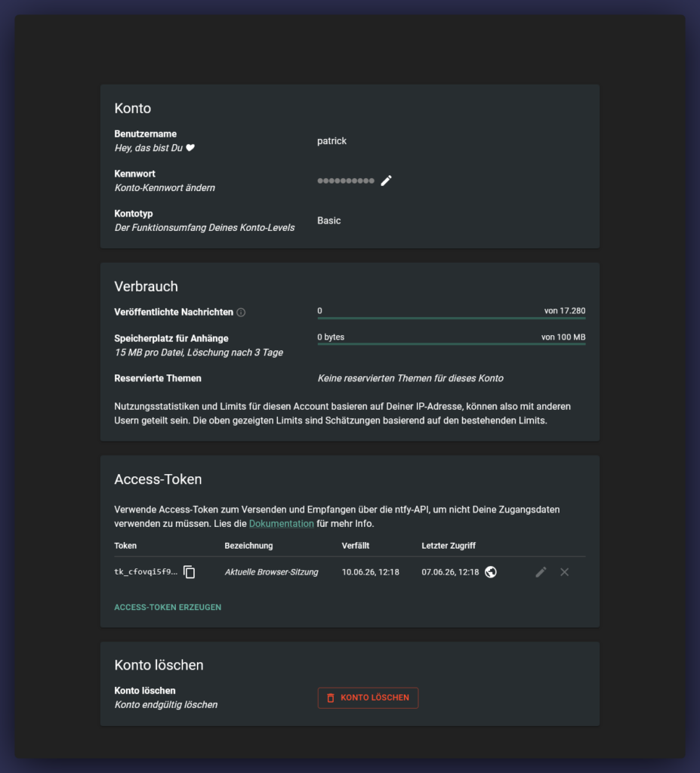Click the published messages progress bar
Image resolution: width=700 pixels, height=773 pixels.
tap(452, 318)
